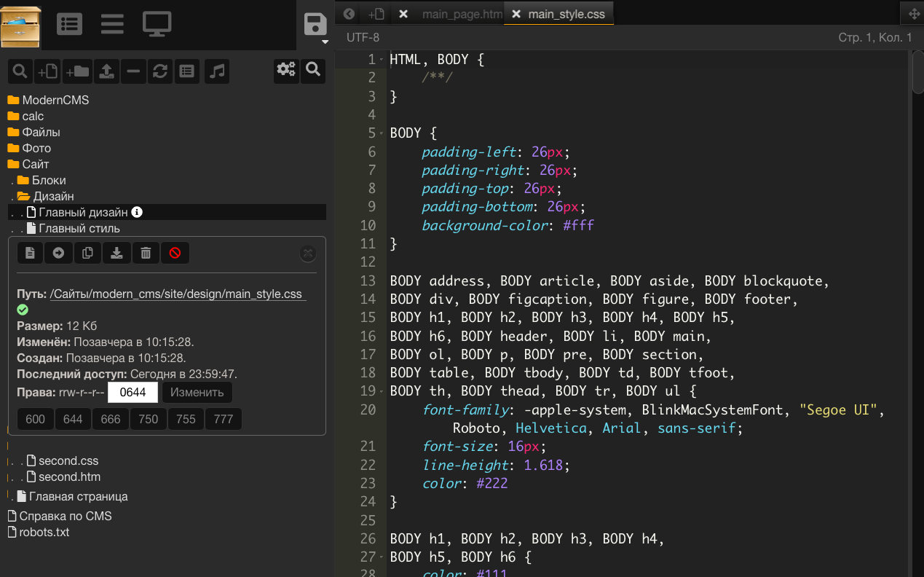This screenshot has width=924, height=577.
Task: Open the music note icon tool
Action: click(x=217, y=71)
